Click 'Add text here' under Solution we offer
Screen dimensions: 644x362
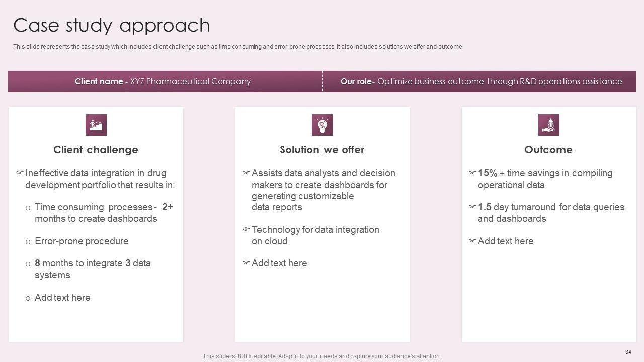pos(279,263)
